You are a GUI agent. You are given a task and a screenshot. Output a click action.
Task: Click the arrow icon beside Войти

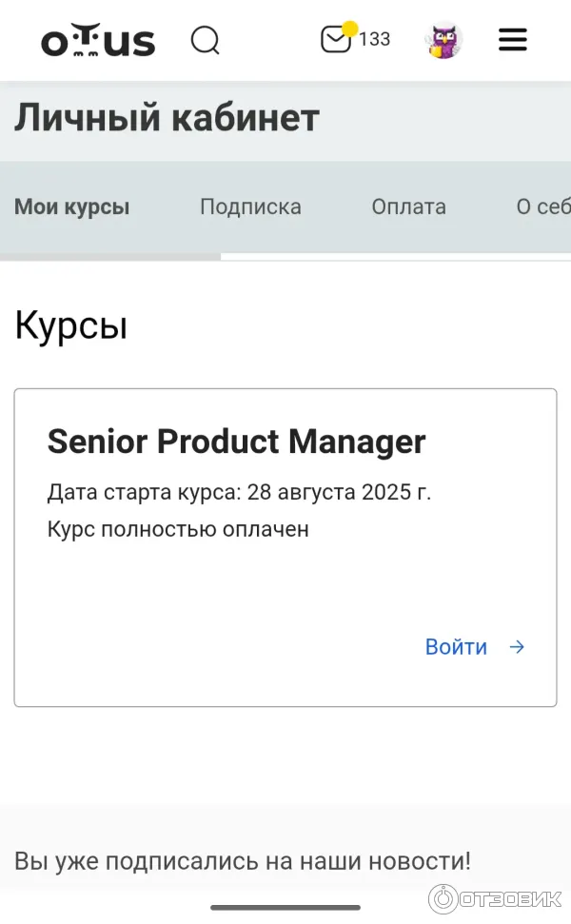pos(517,647)
